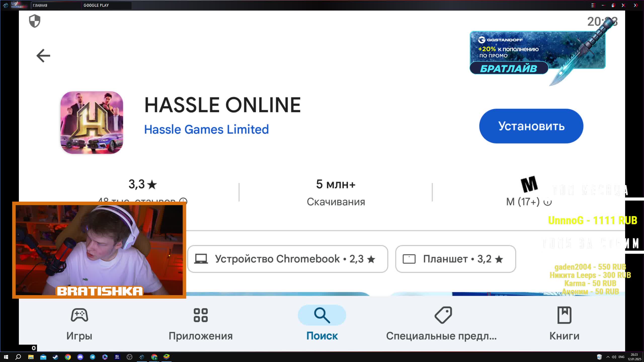The image size is (644, 362).
Task: Open the shield security icon at top left
Action: click(35, 21)
